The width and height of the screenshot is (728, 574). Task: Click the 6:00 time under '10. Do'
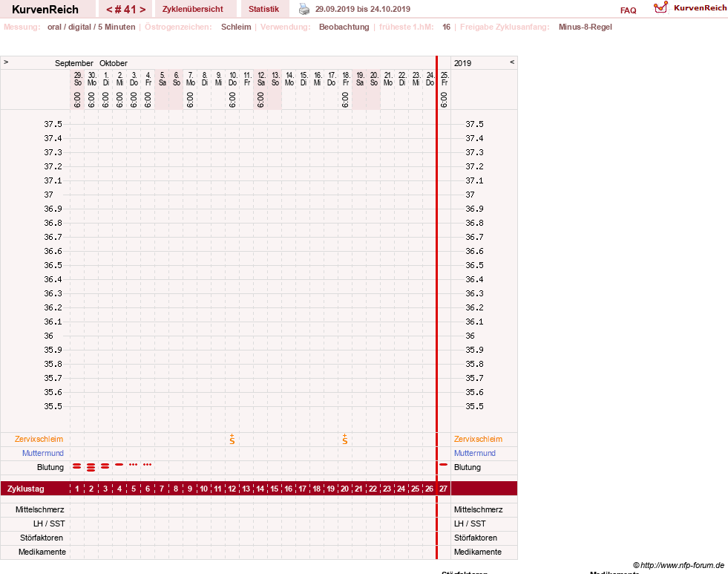point(232,100)
